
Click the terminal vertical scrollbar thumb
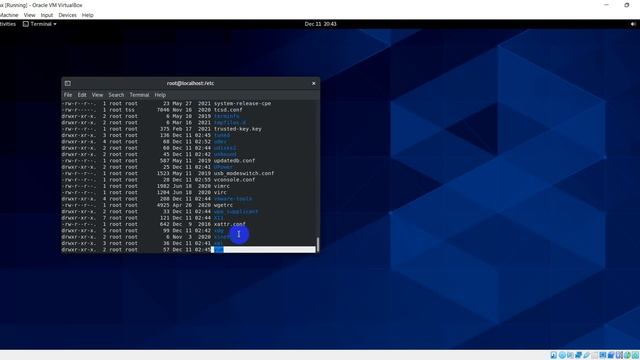pyautogui.click(x=318, y=244)
